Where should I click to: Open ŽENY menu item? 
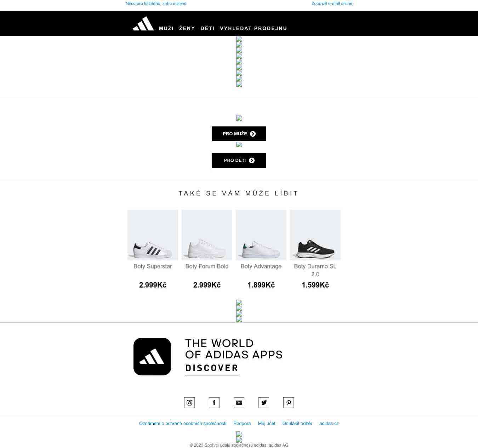point(187,28)
